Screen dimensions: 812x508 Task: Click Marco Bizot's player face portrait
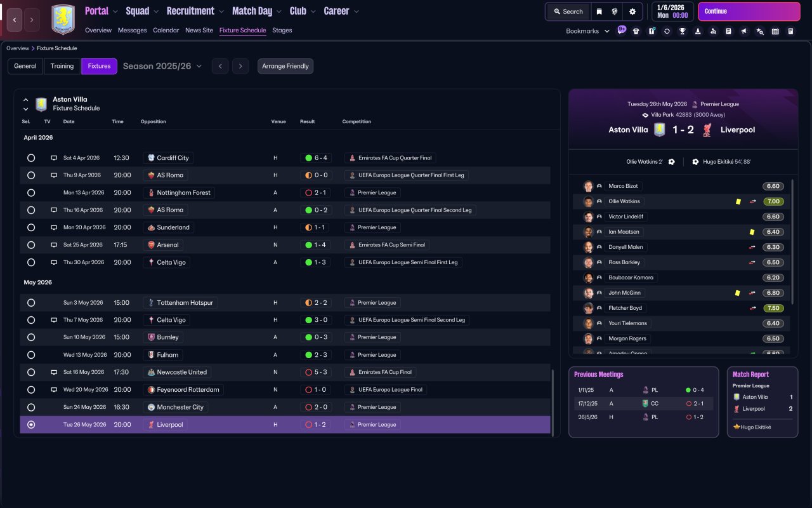(x=588, y=186)
